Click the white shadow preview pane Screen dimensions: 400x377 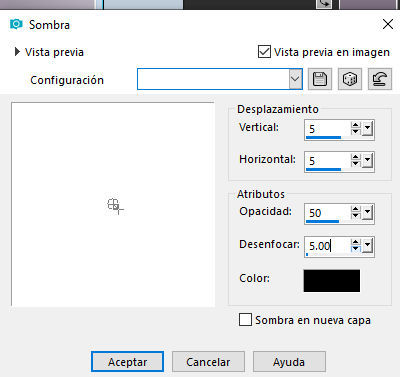113,204
